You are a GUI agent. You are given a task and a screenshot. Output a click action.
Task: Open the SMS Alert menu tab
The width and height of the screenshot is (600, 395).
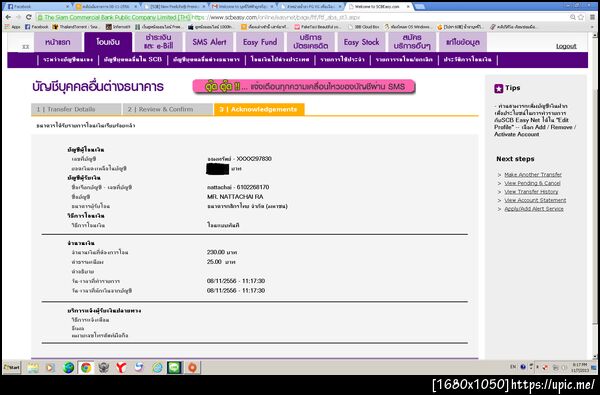tap(209, 42)
